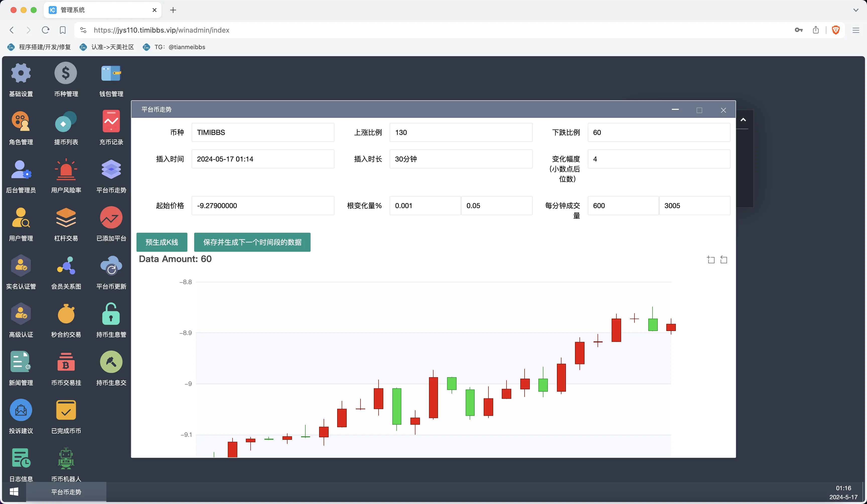Click the 币种 input showing TIMIBBS

(x=263, y=132)
